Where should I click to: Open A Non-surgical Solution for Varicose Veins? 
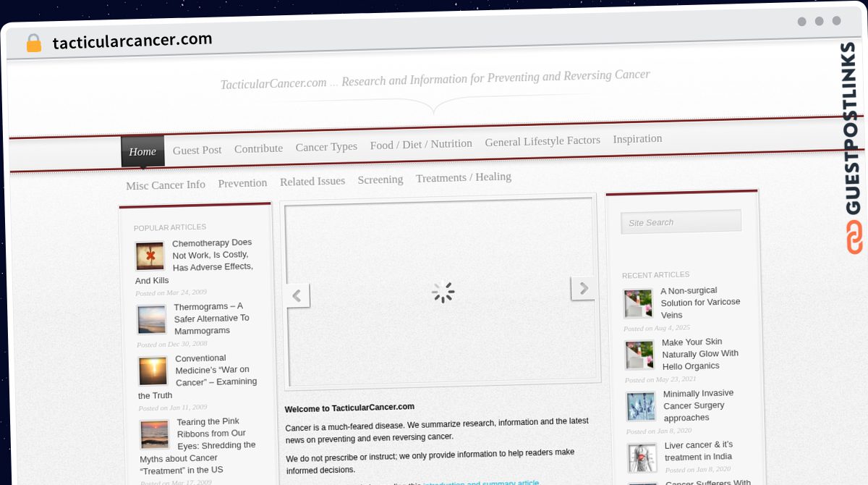pyautogui.click(x=700, y=303)
